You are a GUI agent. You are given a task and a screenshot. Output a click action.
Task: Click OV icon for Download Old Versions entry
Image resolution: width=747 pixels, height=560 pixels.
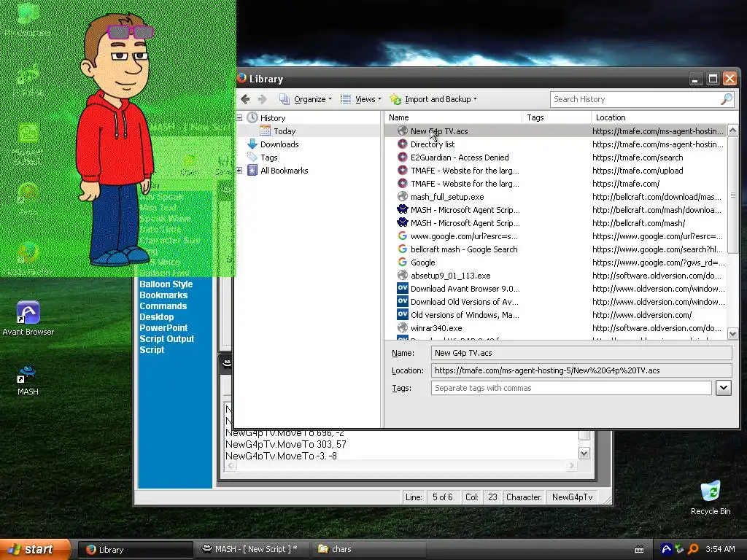[403, 301]
